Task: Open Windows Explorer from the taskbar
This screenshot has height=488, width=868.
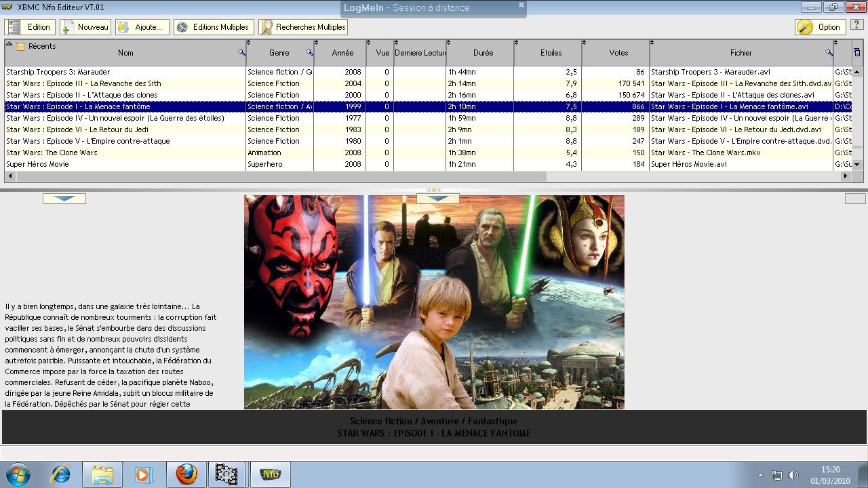Action: coord(102,474)
